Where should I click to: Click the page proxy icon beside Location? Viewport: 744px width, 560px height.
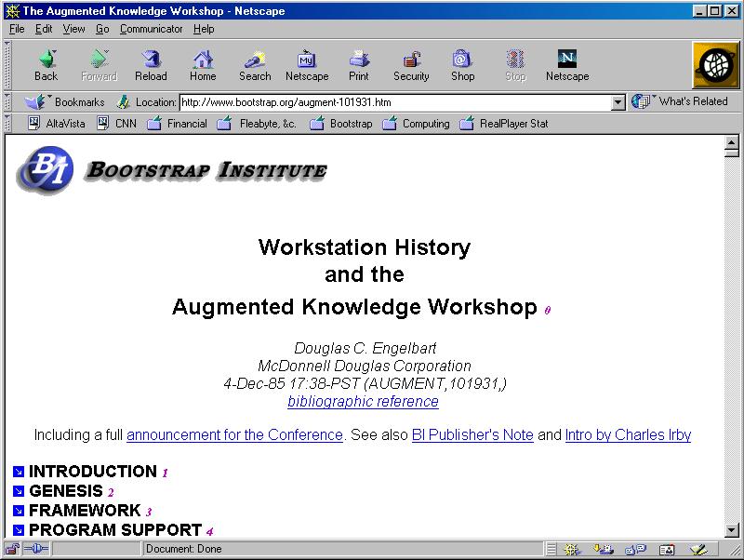(x=124, y=101)
